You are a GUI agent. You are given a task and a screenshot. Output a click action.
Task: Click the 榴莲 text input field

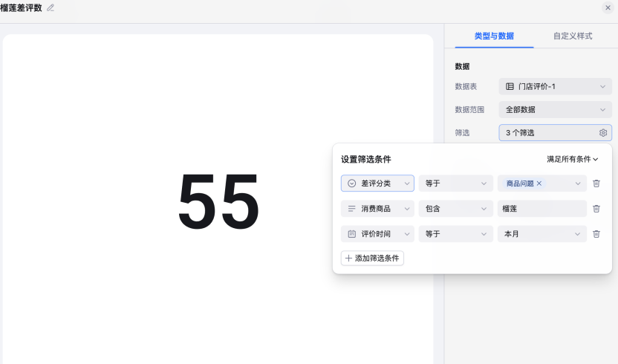coord(542,209)
